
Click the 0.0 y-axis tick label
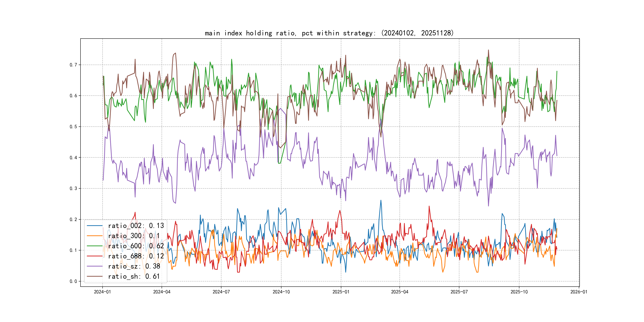coord(73,281)
